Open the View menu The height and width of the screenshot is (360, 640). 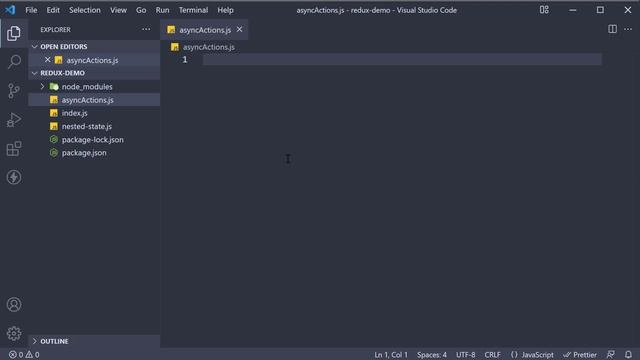(118, 10)
